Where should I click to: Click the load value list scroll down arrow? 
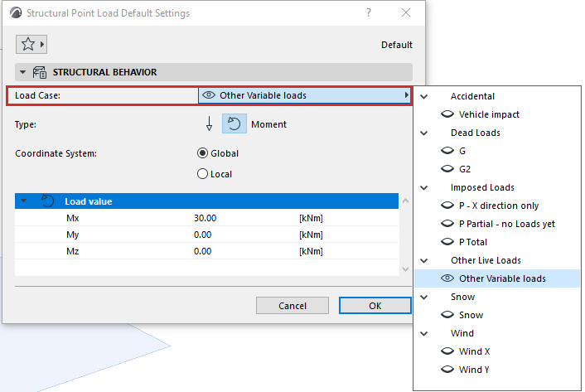pos(406,269)
